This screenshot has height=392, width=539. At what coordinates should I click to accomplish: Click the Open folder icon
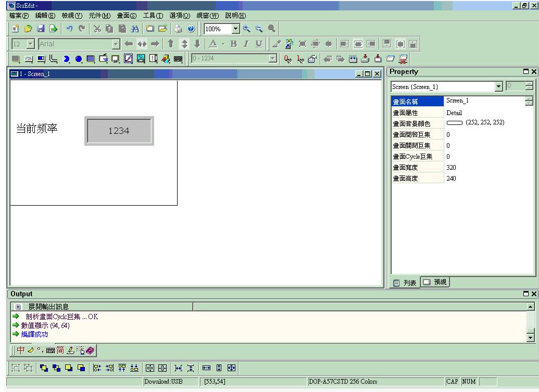pyautogui.click(x=28, y=29)
